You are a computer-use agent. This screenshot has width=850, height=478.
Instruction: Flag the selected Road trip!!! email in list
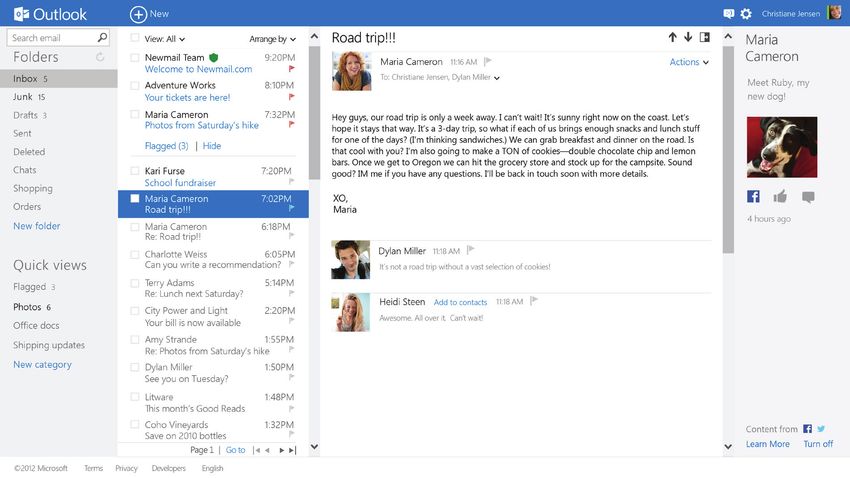(x=292, y=208)
